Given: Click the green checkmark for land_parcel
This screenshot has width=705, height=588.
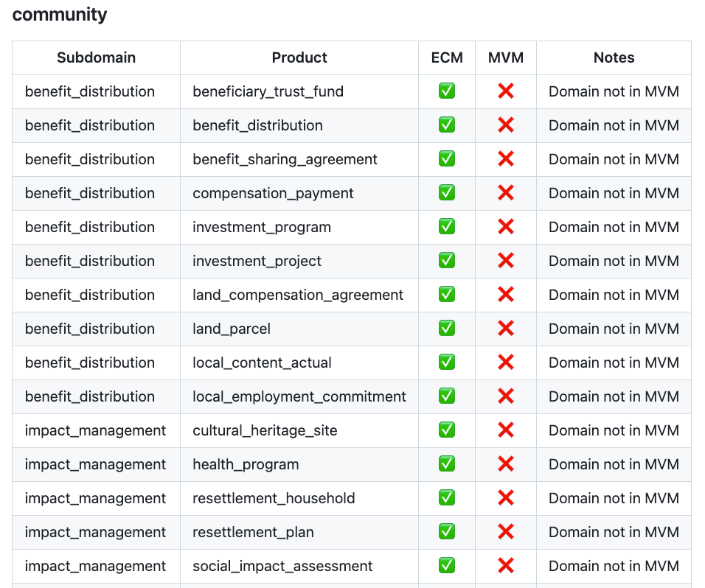Looking at the screenshot, I should click(446, 329).
